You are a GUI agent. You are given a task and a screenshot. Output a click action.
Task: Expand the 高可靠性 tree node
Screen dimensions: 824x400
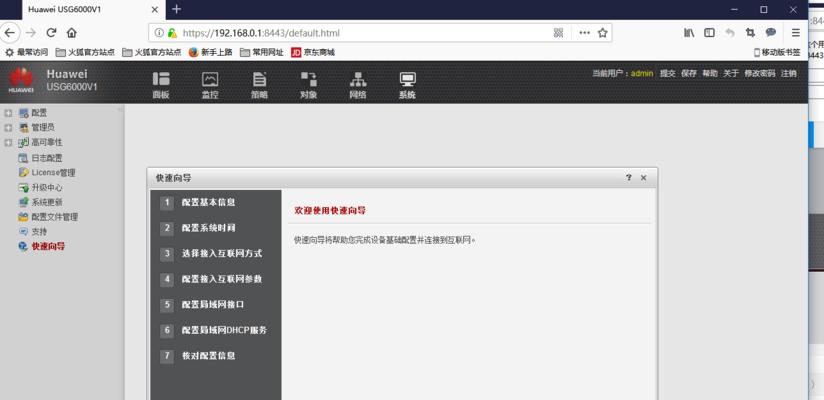(8, 143)
